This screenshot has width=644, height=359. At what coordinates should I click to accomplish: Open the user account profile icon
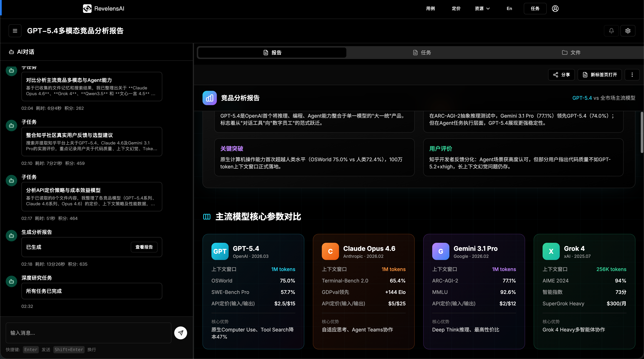[x=555, y=9]
